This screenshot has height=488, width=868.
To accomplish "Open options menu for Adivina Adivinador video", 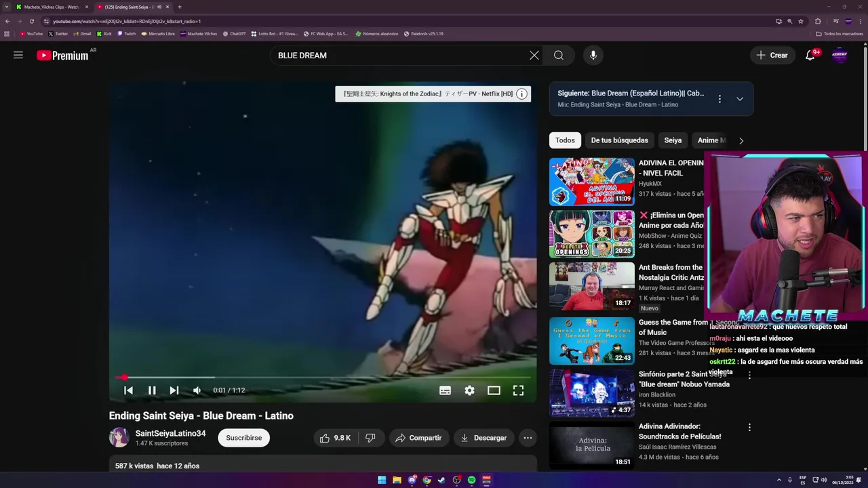I will (x=749, y=428).
